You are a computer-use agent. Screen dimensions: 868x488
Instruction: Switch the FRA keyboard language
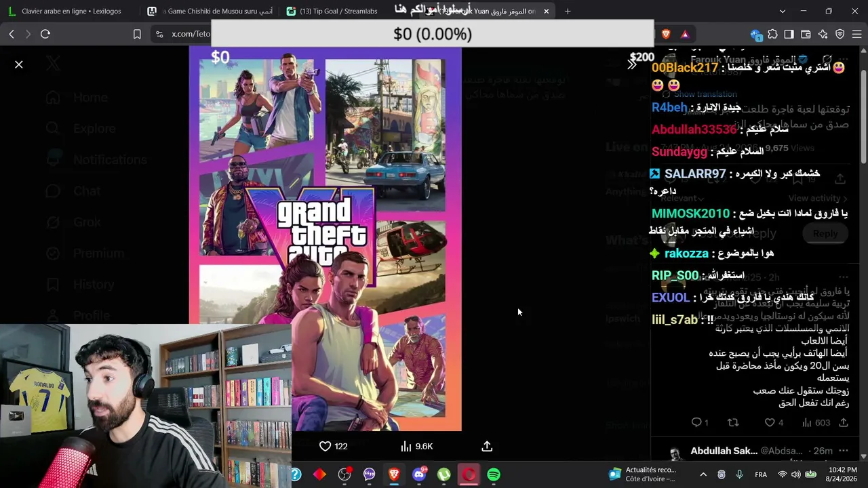[761, 474]
